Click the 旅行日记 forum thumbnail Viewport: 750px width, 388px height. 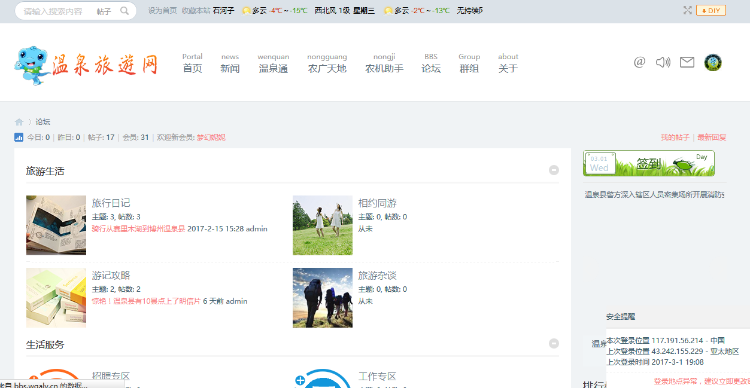(56, 225)
